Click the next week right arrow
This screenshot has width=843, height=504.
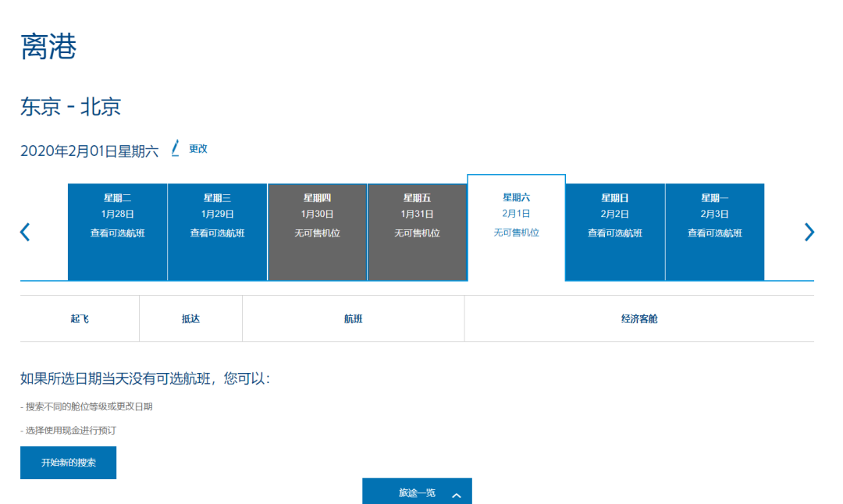coord(809,232)
